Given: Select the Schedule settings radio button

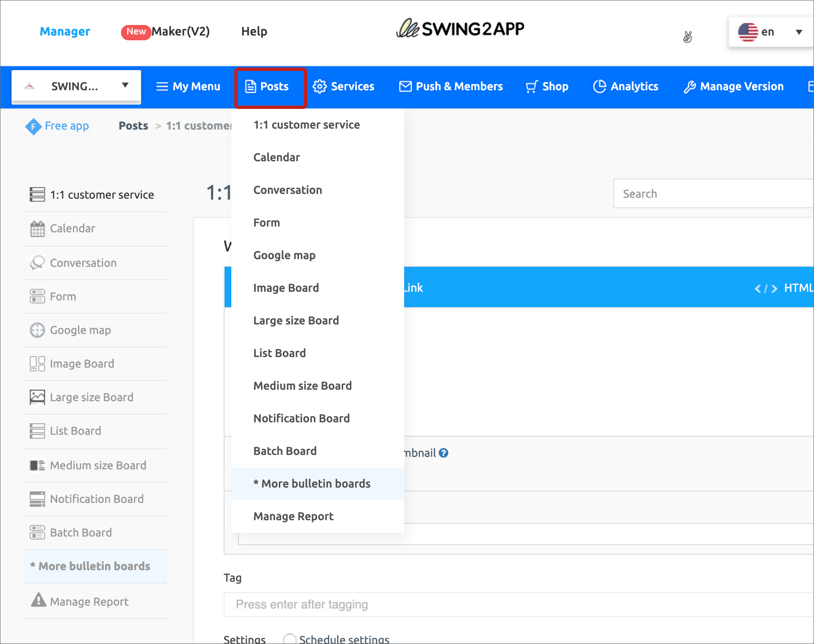Looking at the screenshot, I should (x=289, y=639).
